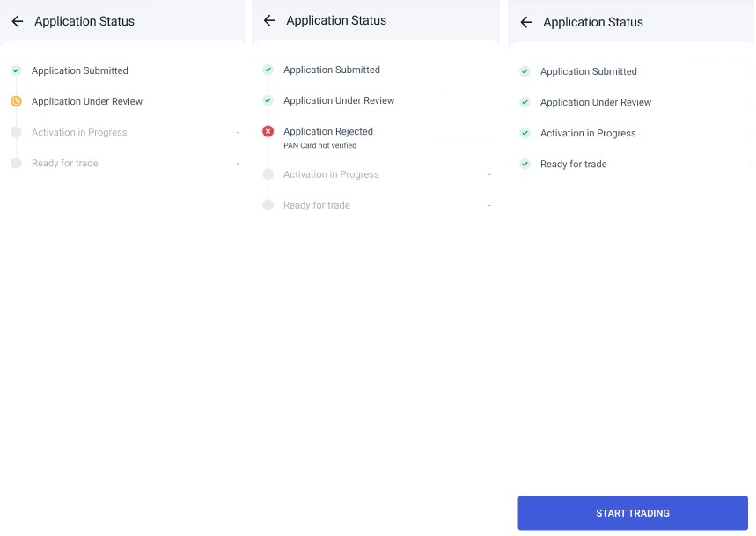756x536 pixels.
Task: Click the Application Submitted check in the left screen
Action: click(16, 70)
